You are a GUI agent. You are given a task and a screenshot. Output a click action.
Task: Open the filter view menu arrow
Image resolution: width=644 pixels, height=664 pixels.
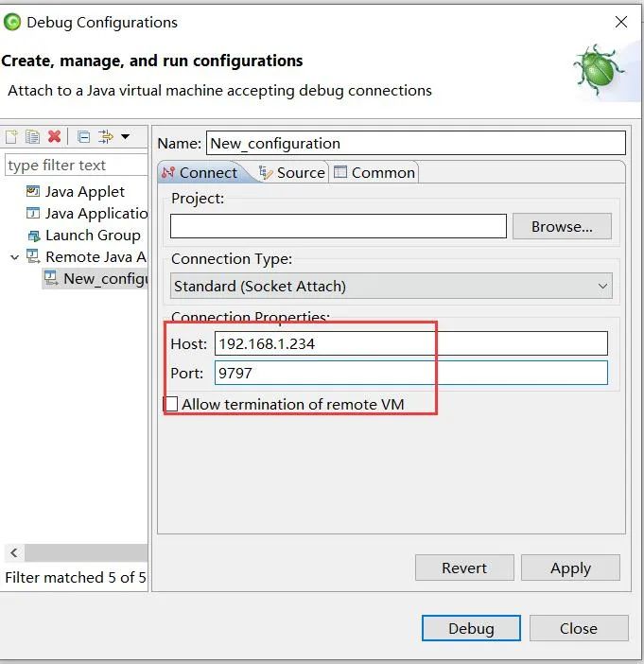pos(126,137)
